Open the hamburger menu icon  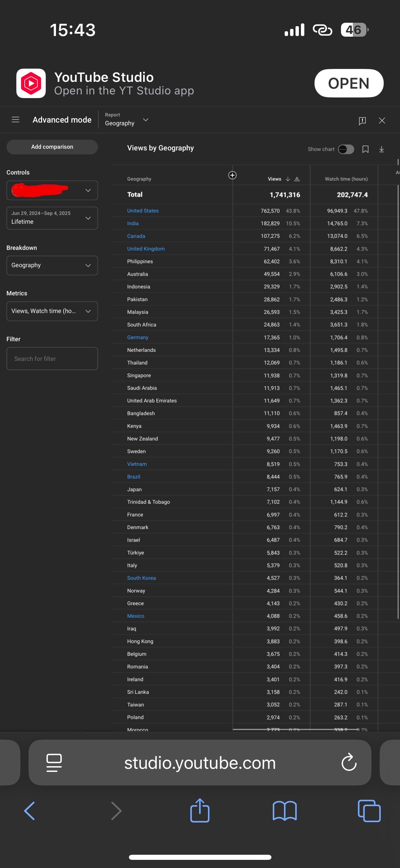(15, 120)
